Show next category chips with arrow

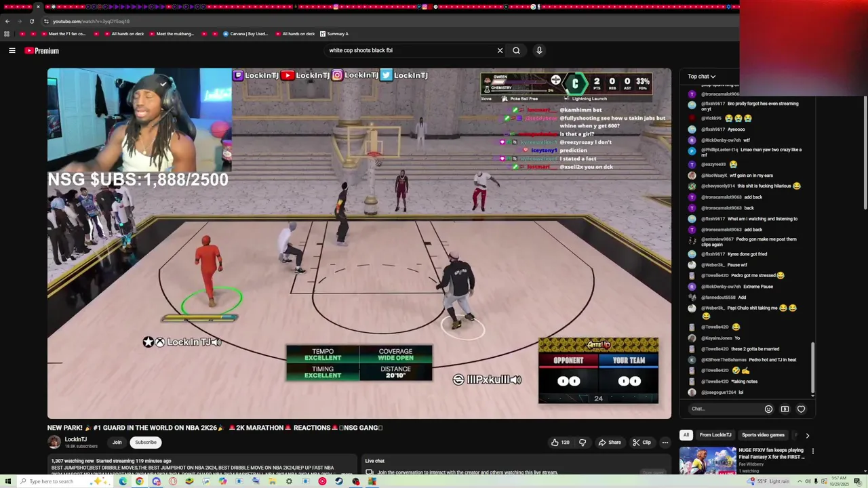pyautogui.click(x=807, y=435)
